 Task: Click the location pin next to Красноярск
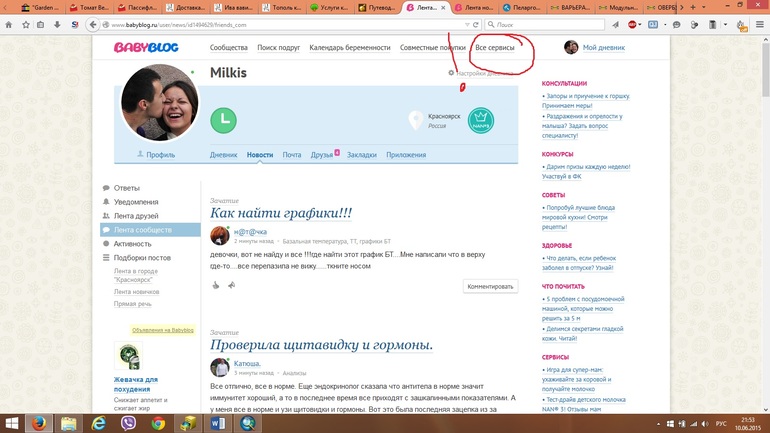point(415,121)
